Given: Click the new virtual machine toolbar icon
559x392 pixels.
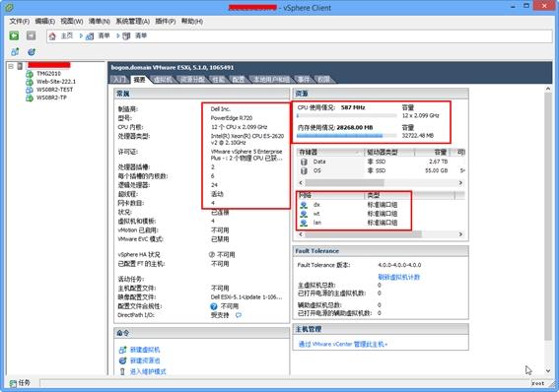Looking at the screenshot, I should click(x=15, y=52).
